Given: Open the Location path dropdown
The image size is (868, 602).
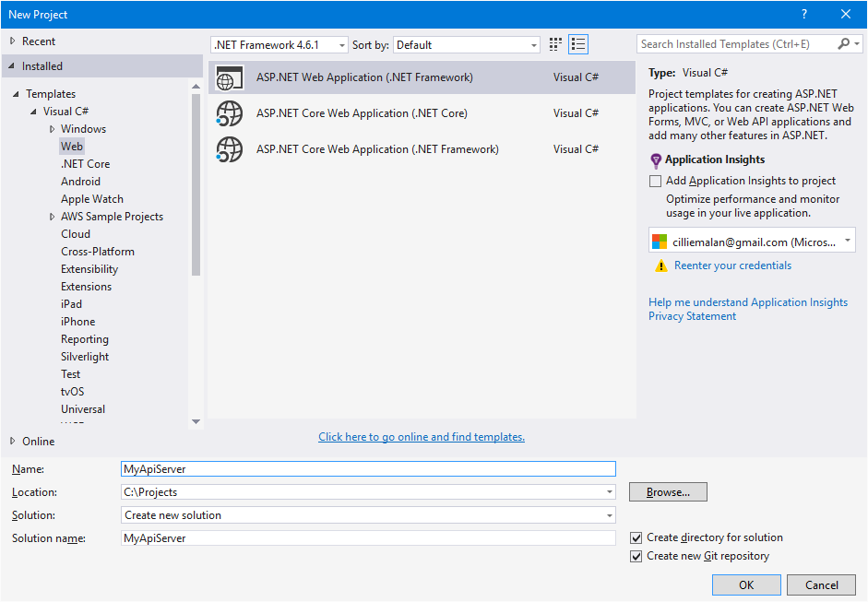Looking at the screenshot, I should [609, 492].
